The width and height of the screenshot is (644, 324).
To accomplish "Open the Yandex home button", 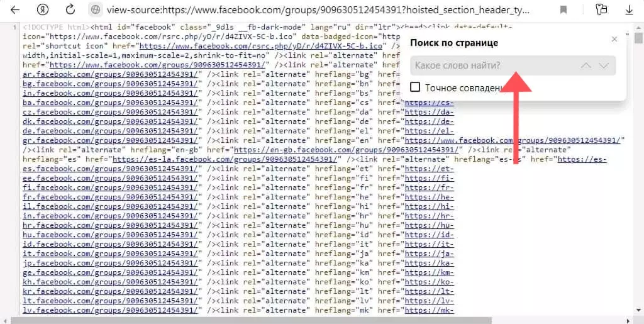I will coord(43,10).
